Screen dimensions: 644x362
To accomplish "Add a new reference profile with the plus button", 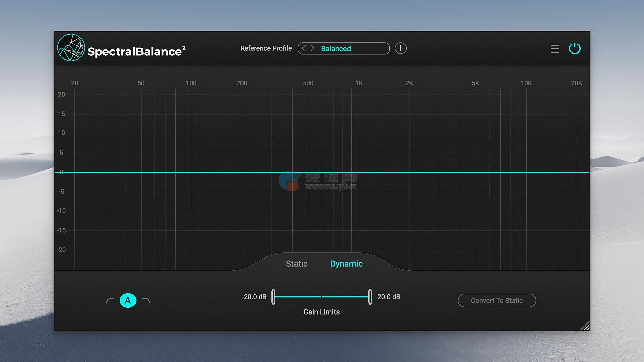I will (x=400, y=48).
